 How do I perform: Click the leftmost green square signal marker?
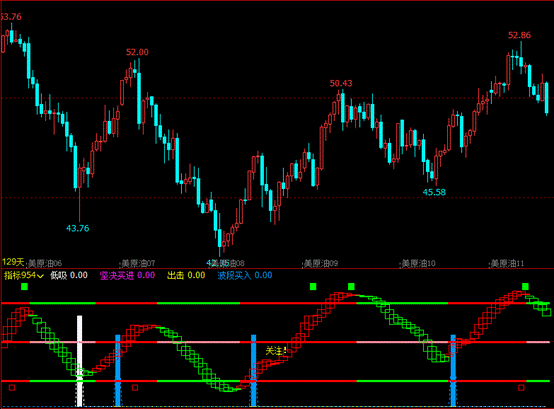click(x=24, y=286)
